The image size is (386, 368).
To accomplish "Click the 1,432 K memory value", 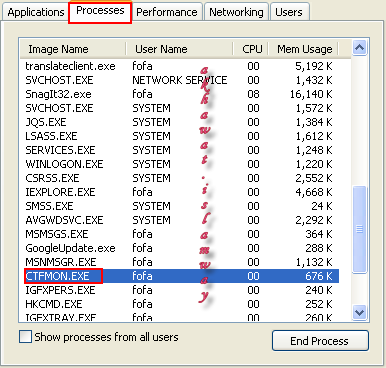I will 314,80.
